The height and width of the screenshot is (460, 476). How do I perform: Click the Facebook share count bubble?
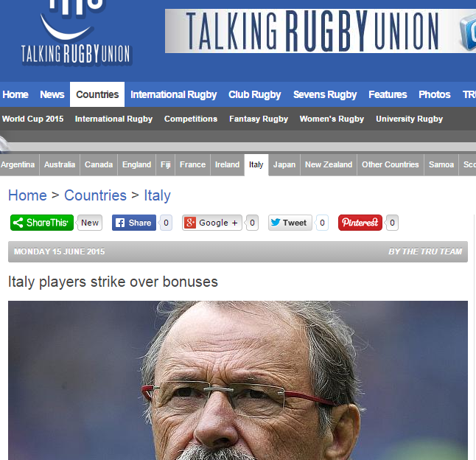(x=166, y=223)
